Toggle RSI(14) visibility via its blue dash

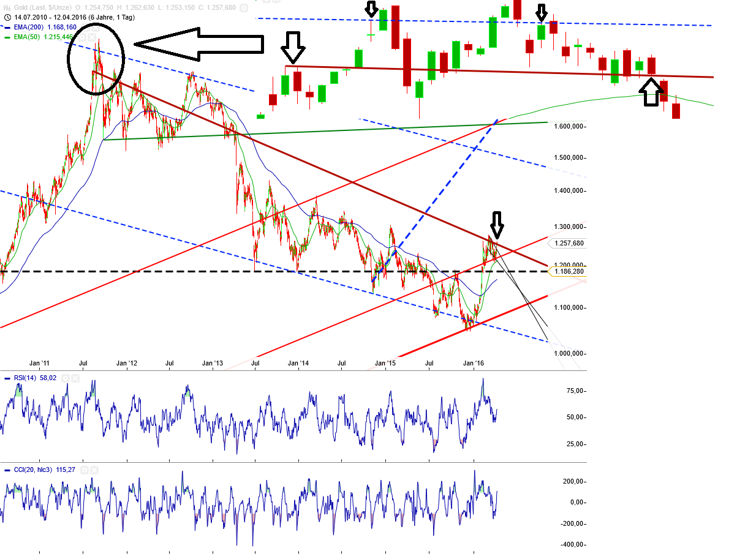coord(7,378)
